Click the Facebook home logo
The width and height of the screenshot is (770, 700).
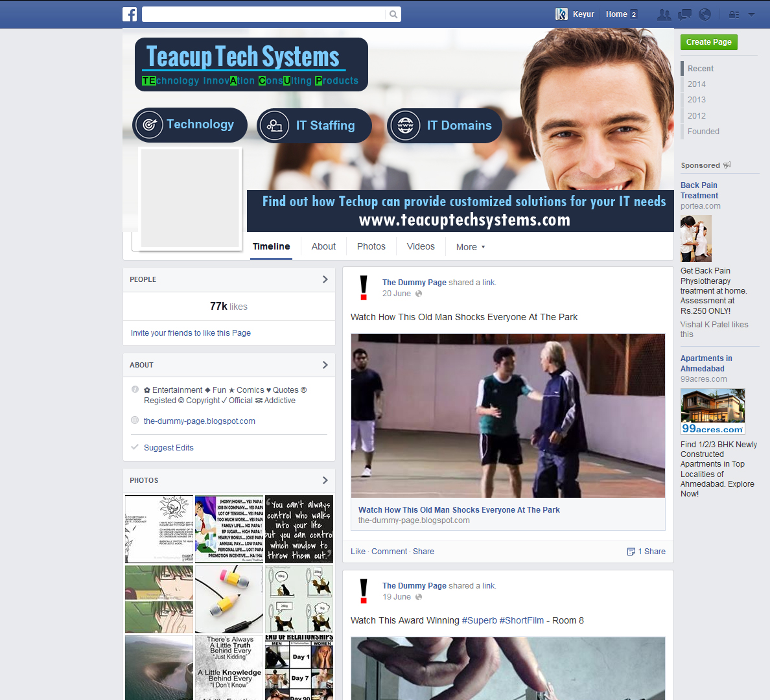pos(130,14)
